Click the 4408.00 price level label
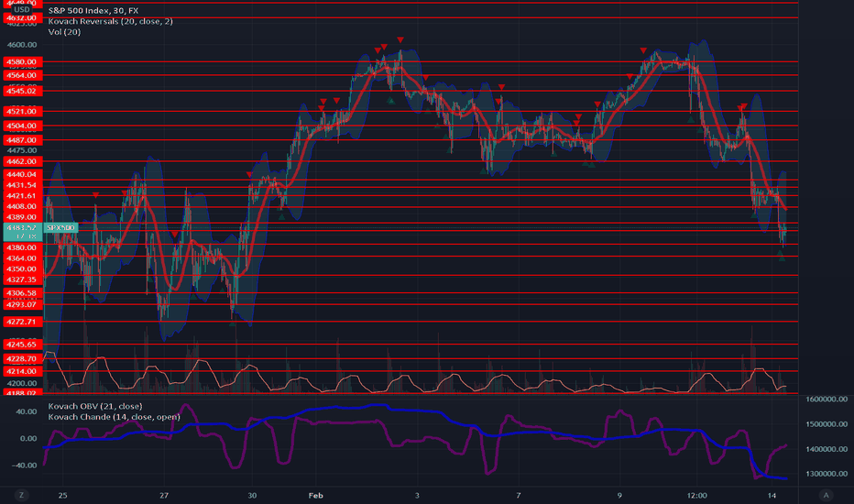This screenshot has height=504, width=854. pyautogui.click(x=22, y=206)
